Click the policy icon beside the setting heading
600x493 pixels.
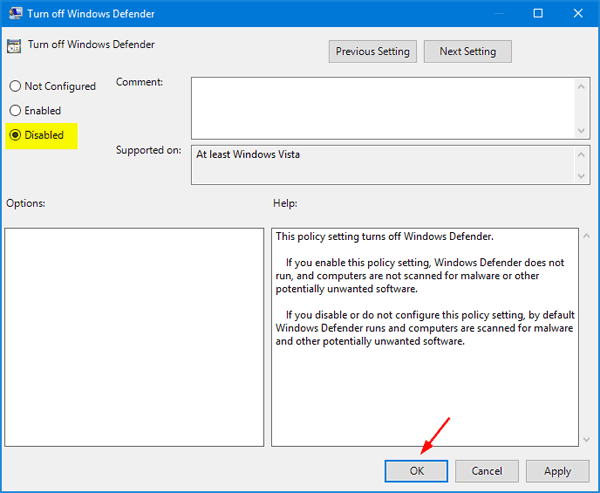[14, 46]
